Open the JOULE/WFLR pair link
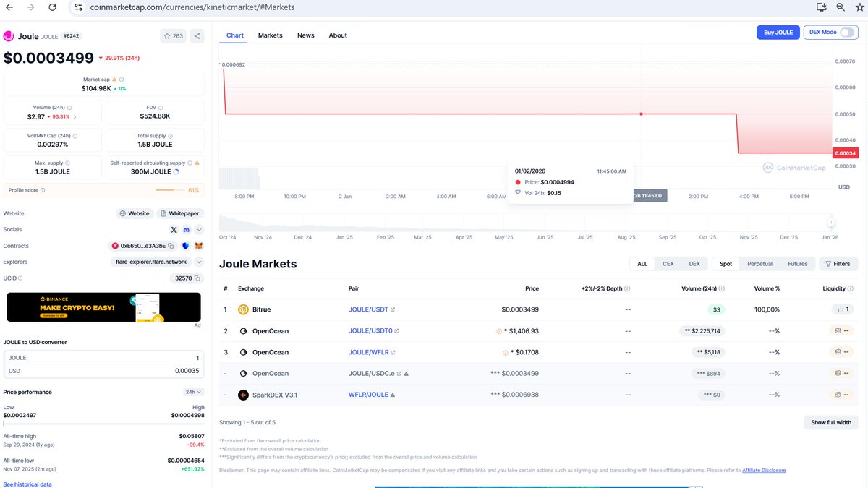Image resolution: width=868 pixels, height=488 pixels. (369, 352)
